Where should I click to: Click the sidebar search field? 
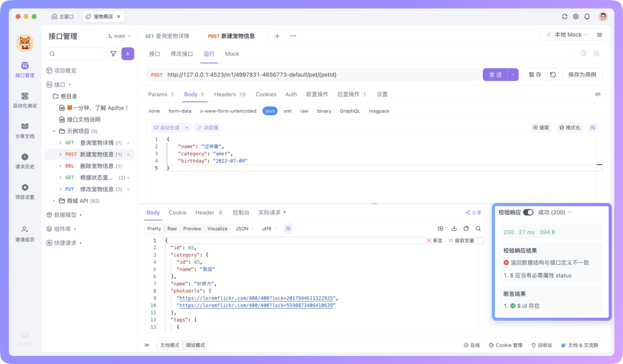[x=75, y=54]
